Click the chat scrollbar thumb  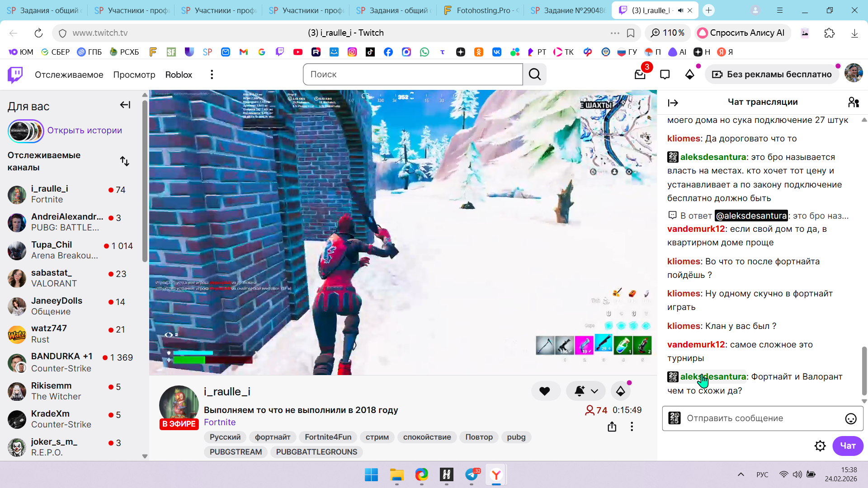(864, 371)
